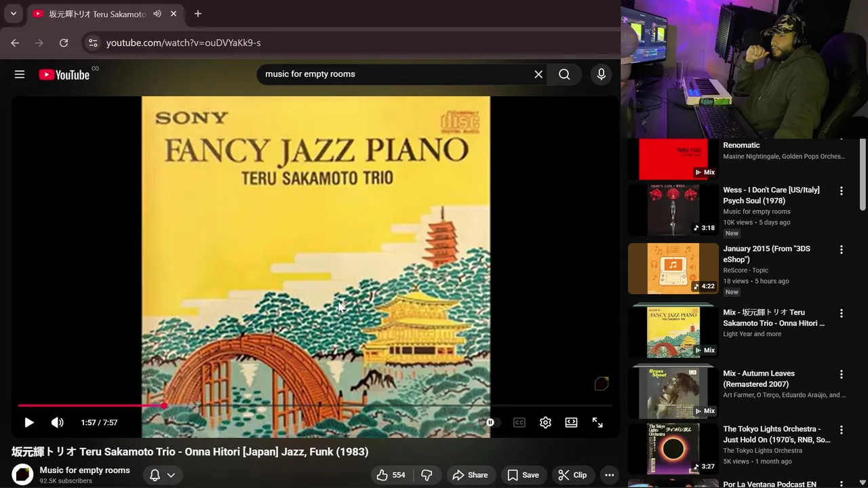868x488 pixels.
Task: View site information icon in address bar
Action: pyautogui.click(x=93, y=43)
